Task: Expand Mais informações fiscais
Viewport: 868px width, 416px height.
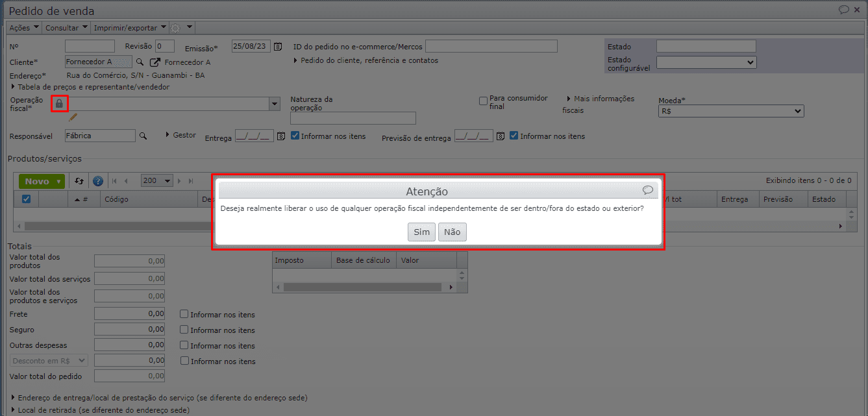Action: pyautogui.click(x=598, y=104)
